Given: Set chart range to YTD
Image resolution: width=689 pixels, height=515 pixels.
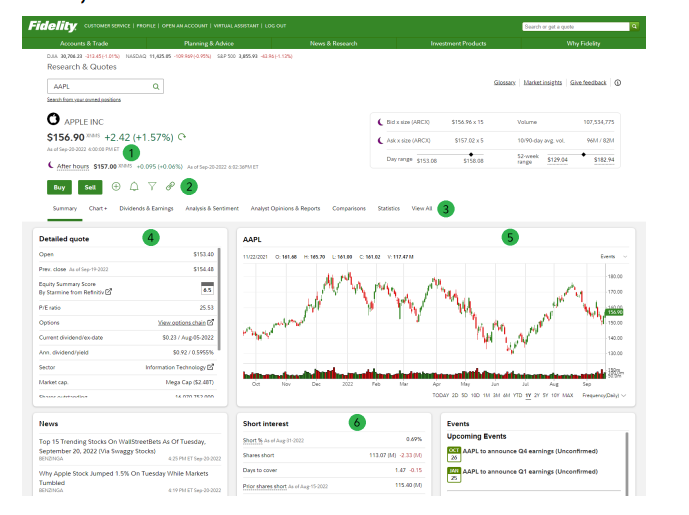Looking at the screenshot, I should (518, 395).
